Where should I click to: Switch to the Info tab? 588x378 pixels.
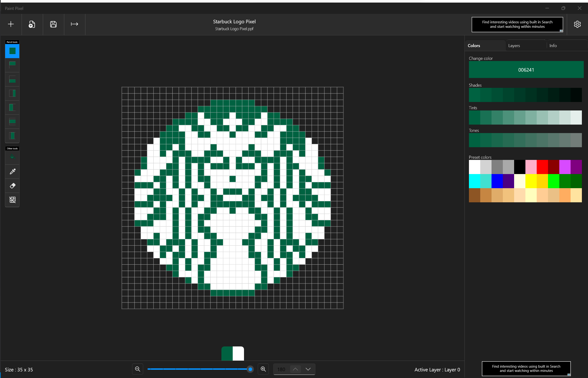(553, 46)
